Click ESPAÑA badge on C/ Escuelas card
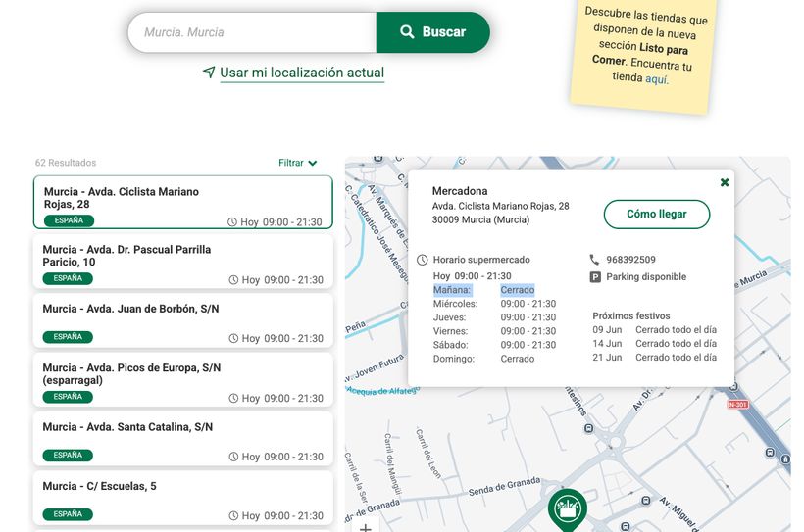804x532 pixels. 68,514
